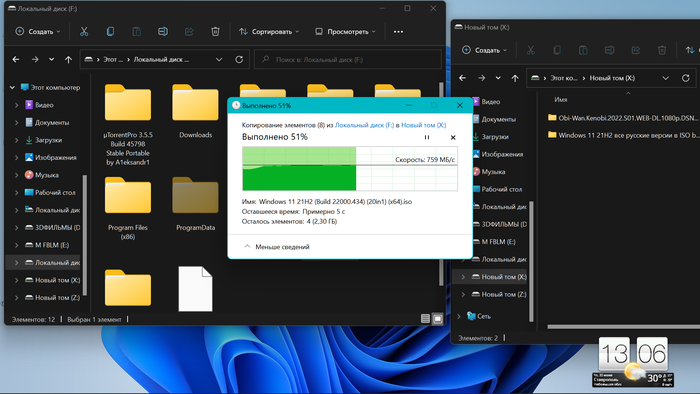Switch F: window to large icons view icon
The width and height of the screenshot is (700, 394).
coord(438,319)
